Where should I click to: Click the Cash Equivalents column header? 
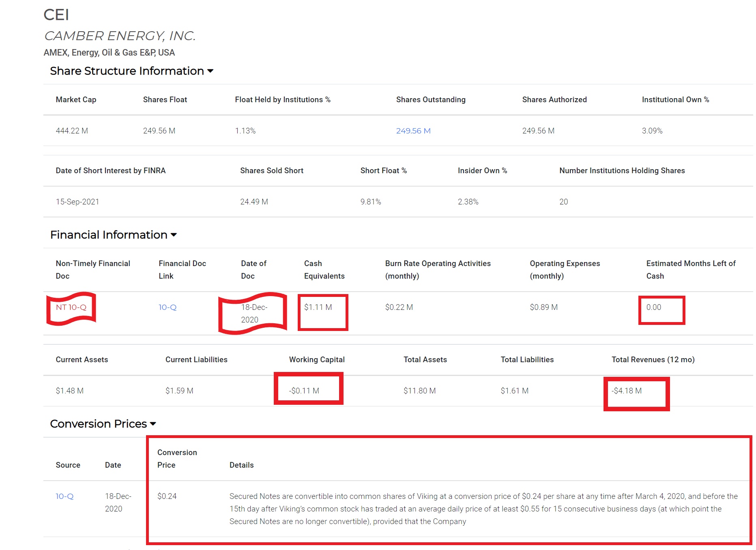[x=324, y=270]
